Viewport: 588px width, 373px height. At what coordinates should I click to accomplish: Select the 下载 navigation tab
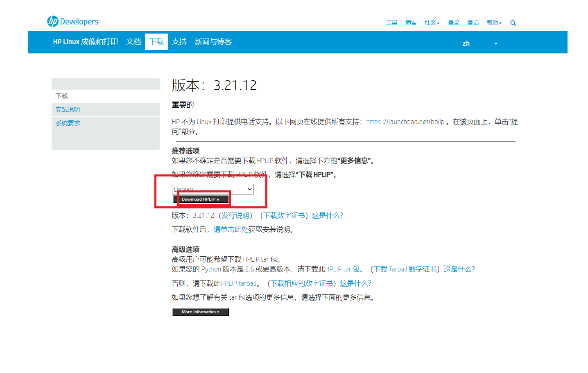coord(156,42)
